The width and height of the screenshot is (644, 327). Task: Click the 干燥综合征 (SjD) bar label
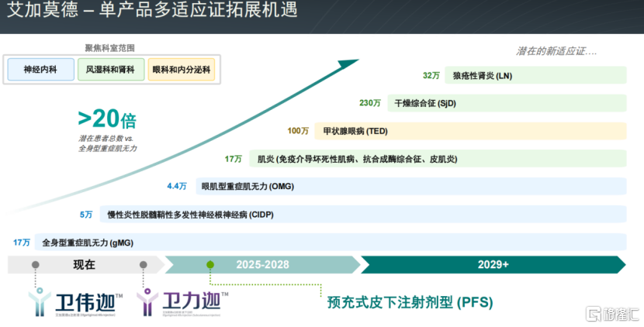point(425,103)
